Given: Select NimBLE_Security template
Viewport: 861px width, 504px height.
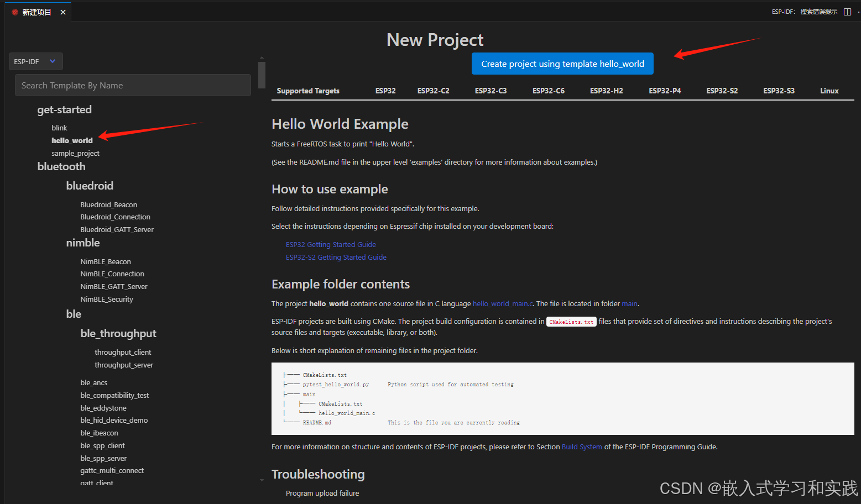Looking at the screenshot, I should pyautogui.click(x=107, y=299).
